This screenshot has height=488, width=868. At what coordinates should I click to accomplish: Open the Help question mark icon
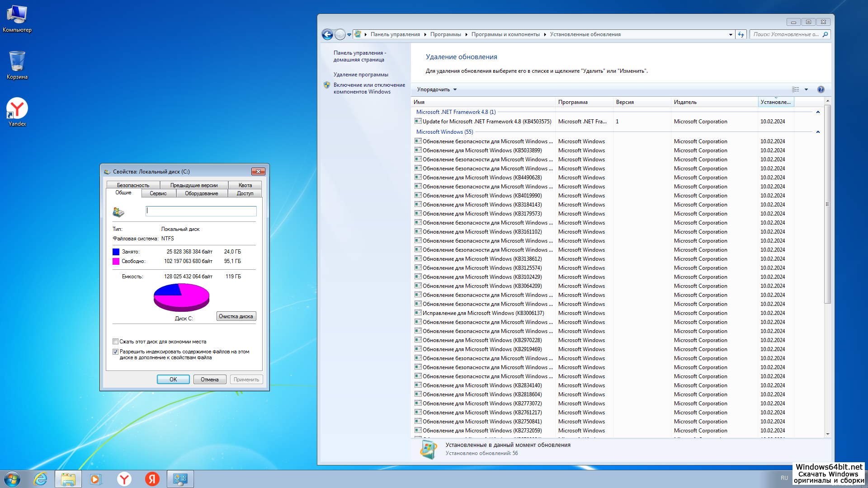(821, 89)
